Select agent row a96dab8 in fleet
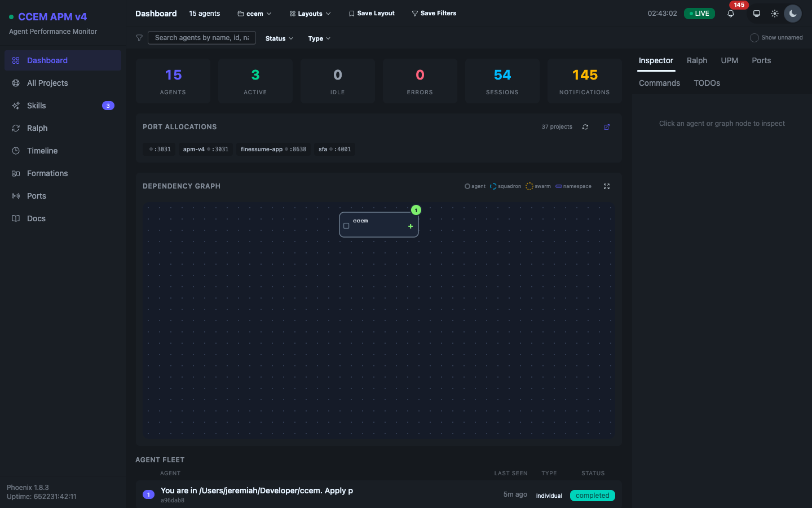 pos(379,494)
